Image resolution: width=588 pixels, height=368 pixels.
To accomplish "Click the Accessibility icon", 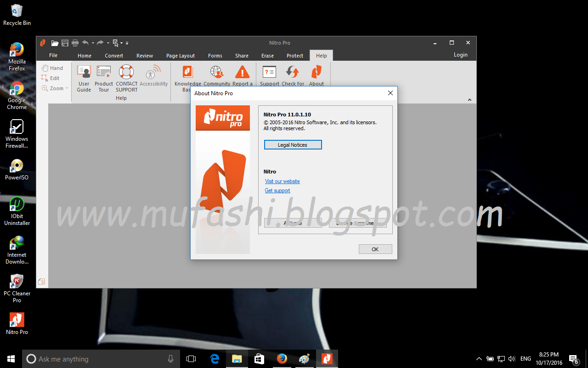I will tap(154, 72).
